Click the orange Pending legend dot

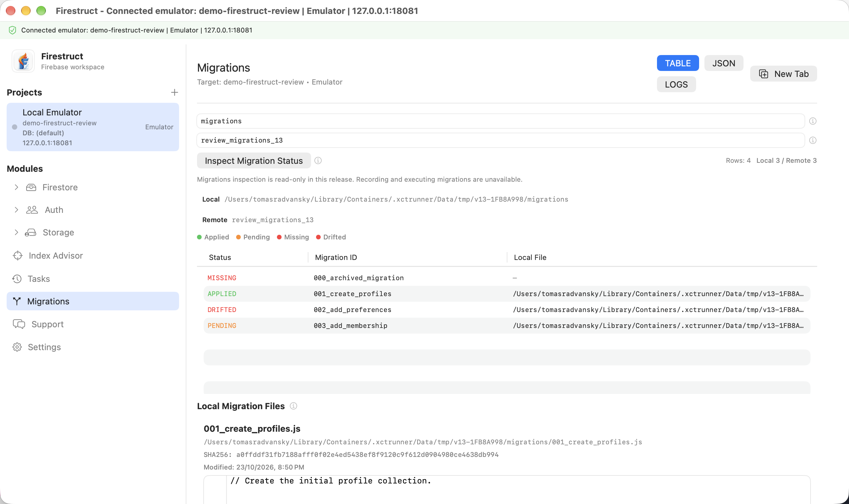click(x=238, y=237)
